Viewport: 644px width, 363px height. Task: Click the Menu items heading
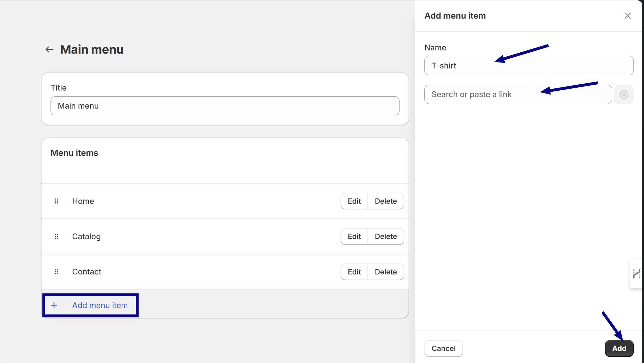74,153
